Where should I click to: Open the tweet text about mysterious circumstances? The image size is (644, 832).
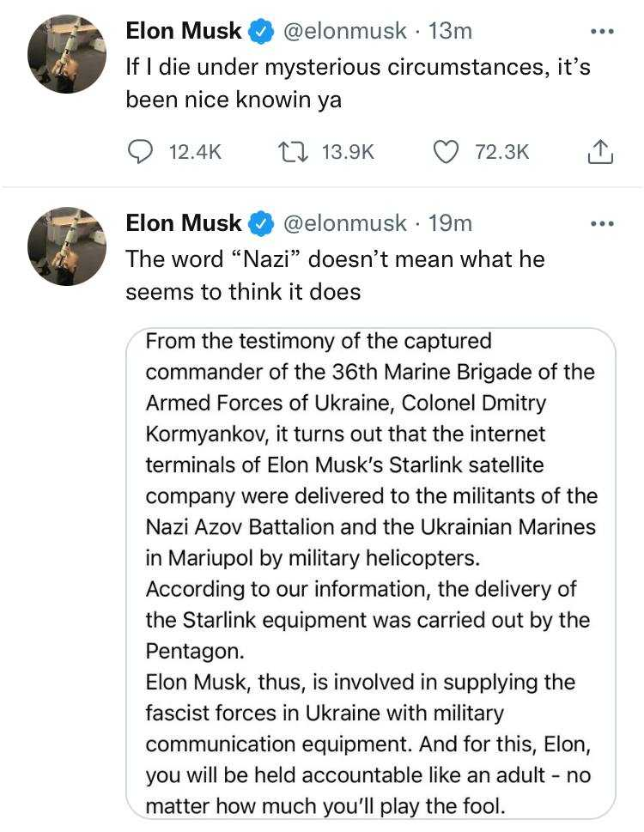[358, 83]
